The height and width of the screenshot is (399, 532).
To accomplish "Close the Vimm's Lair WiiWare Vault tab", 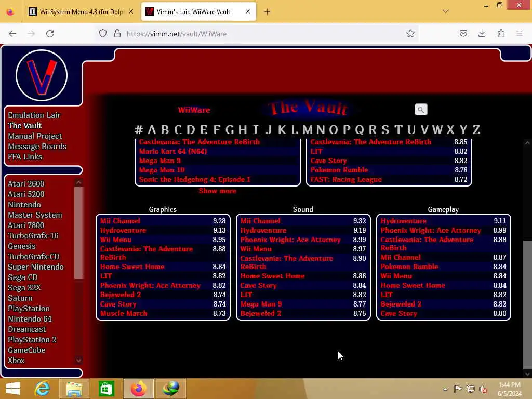I will click(x=248, y=11).
